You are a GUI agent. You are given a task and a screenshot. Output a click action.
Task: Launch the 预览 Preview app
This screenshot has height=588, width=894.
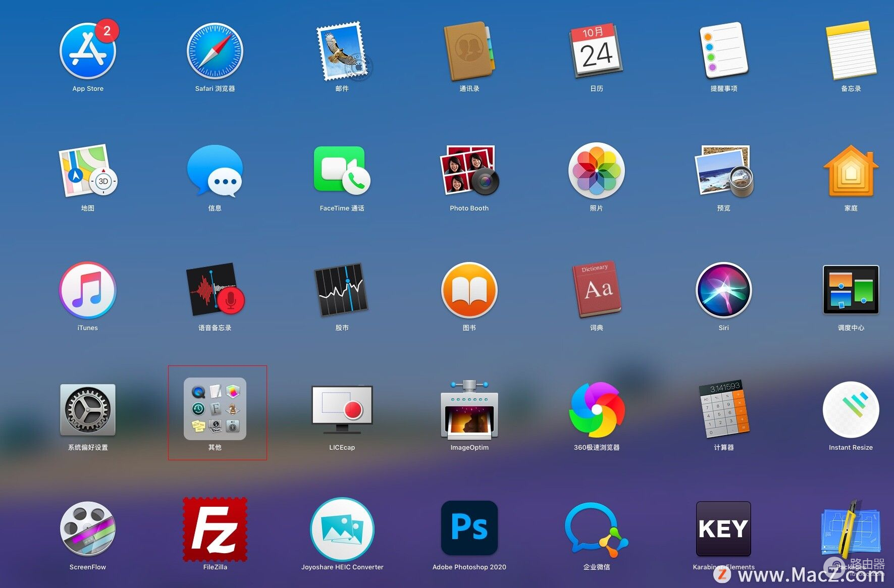[x=724, y=171]
